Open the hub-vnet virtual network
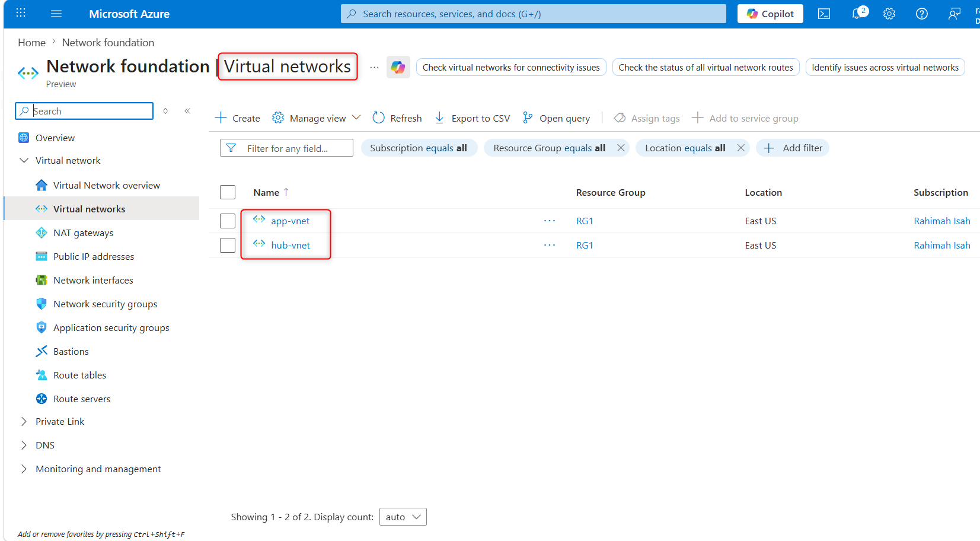Image resolution: width=980 pixels, height=541 pixels. click(x=291, y=245)
